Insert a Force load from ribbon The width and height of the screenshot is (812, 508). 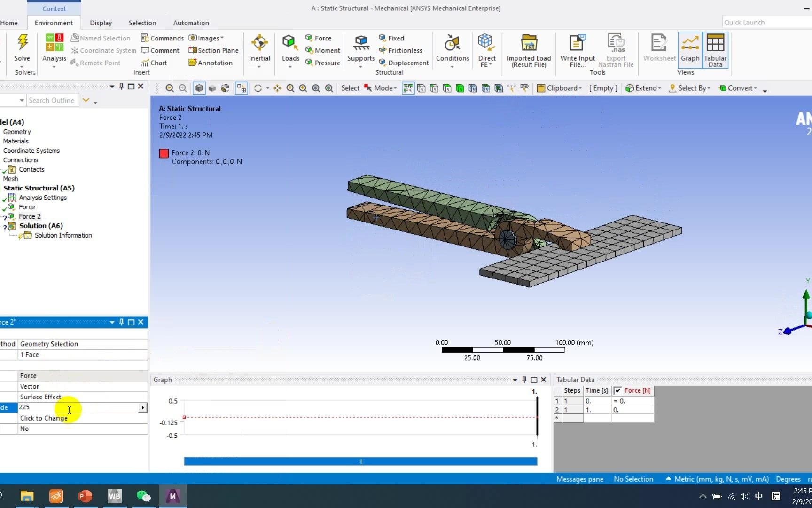[318, 38]
